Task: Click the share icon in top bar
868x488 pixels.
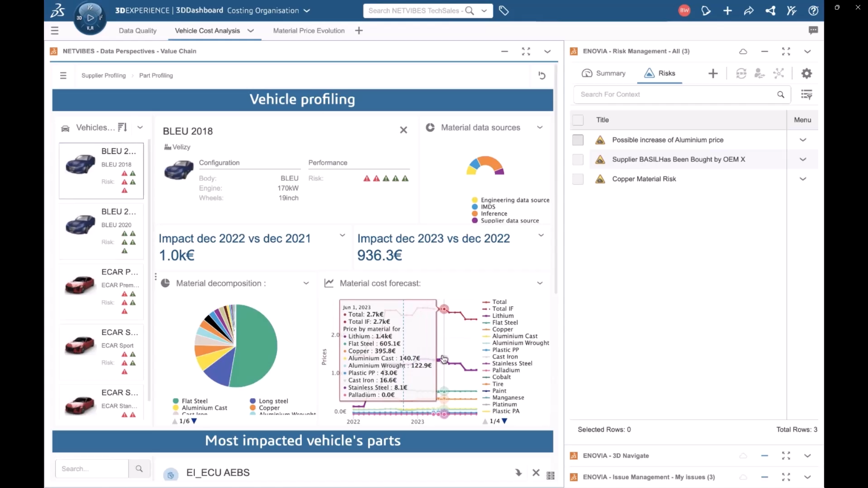Action: tap(770, 10)
